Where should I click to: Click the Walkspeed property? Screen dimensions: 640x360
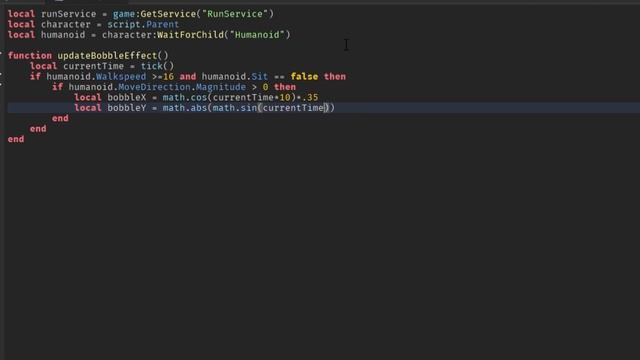coord(121,77)
